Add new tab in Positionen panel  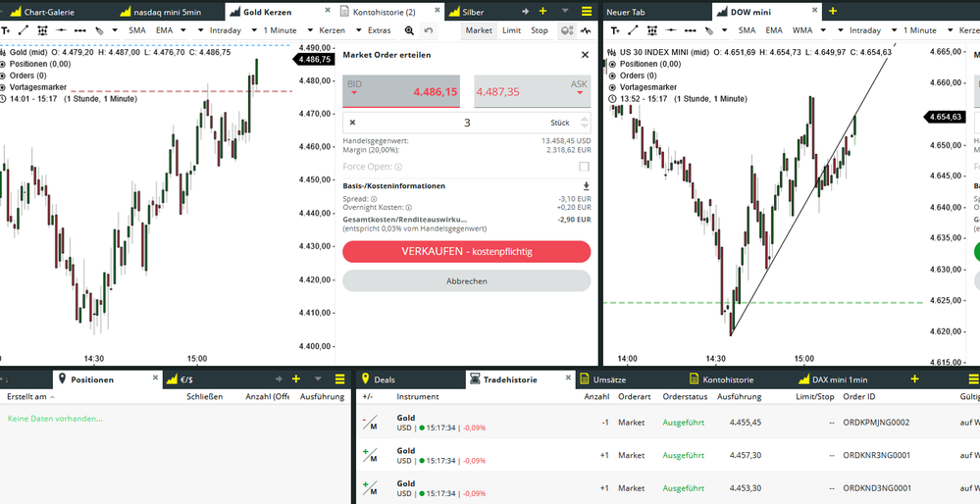coord(296,379)
